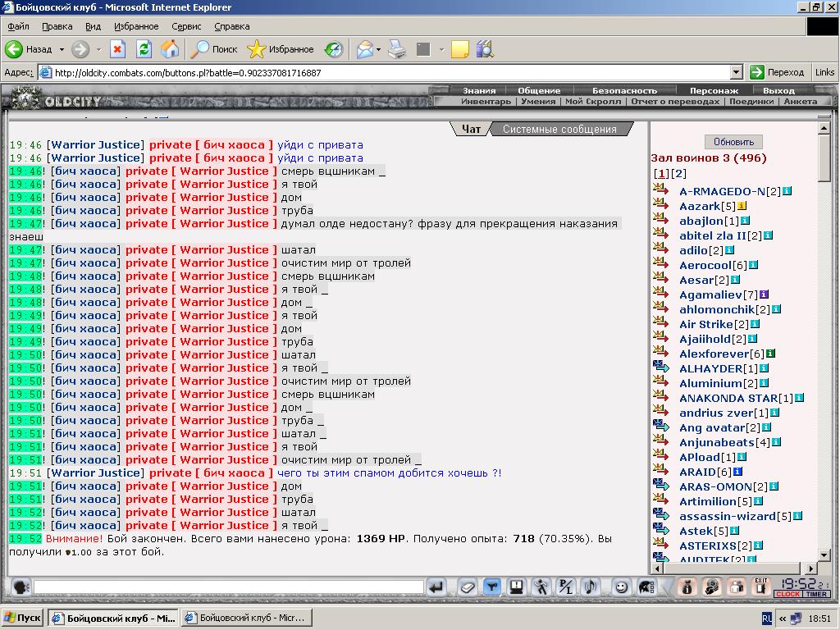Open green info icon next to Alexforever[6]
The image size is (840, 630).
tap(771, 353)
